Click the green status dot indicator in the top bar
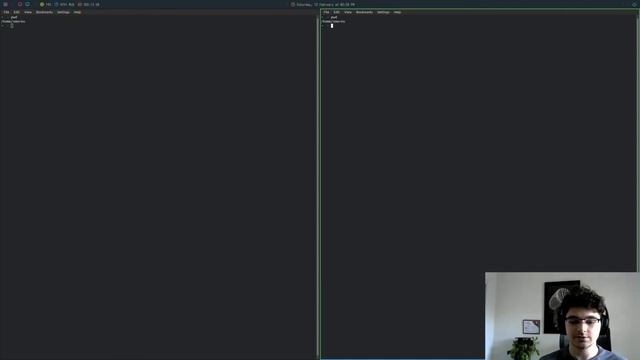640x360 pixels. (42, 4)
